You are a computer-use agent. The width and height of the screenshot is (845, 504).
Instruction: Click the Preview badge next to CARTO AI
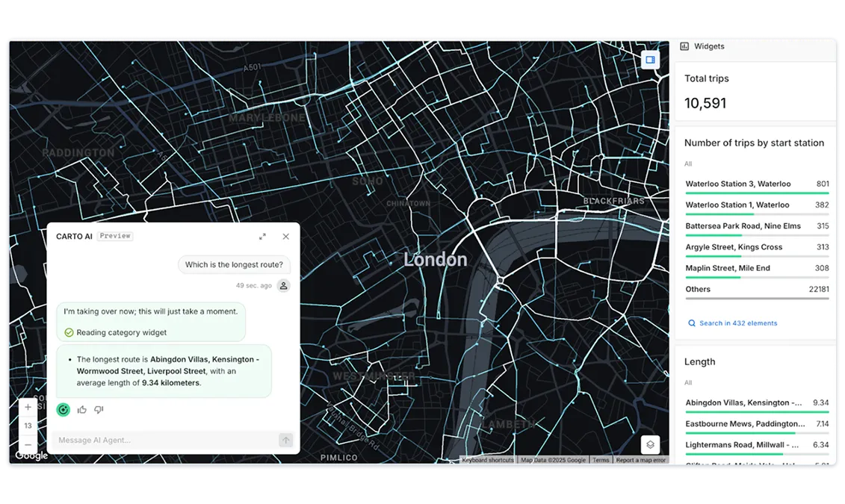[x=114, y=235]
